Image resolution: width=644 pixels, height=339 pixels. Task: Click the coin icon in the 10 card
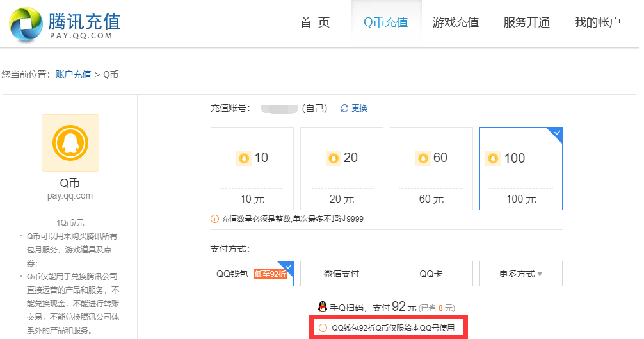pyautogui.click(x=243, y=158)
